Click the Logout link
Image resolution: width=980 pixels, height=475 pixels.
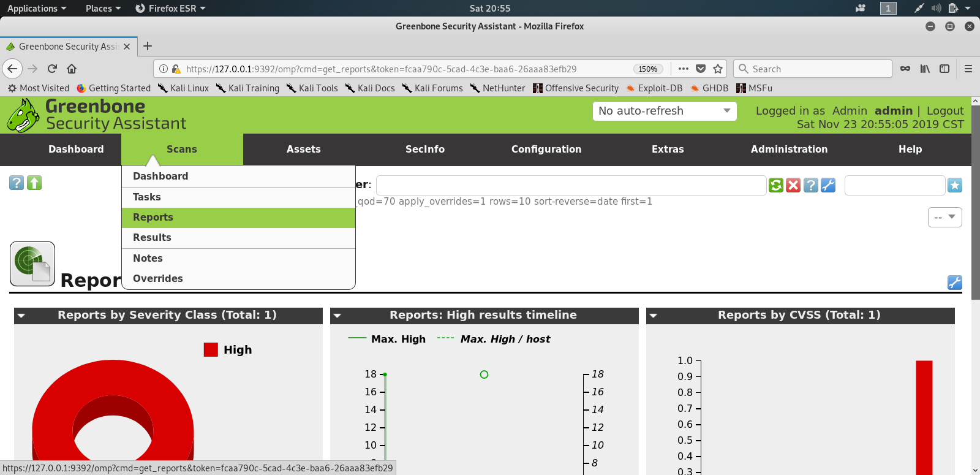[945, 111]
